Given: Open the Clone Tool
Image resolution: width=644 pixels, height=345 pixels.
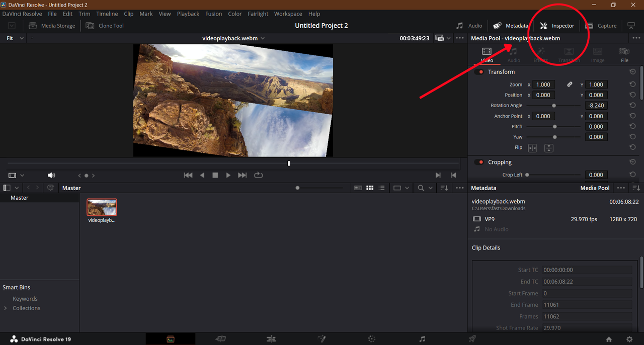Looking at the screenshot, I should [105, 26].
